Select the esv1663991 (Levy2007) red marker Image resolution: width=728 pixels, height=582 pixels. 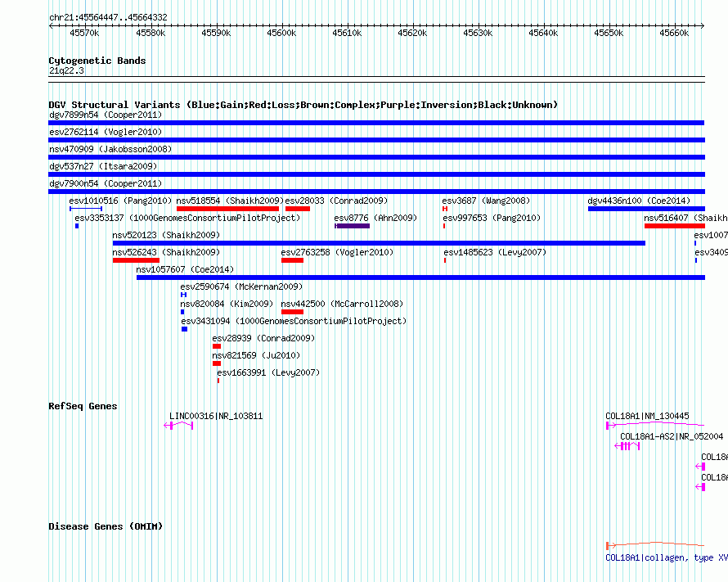[x=218, y=381]
